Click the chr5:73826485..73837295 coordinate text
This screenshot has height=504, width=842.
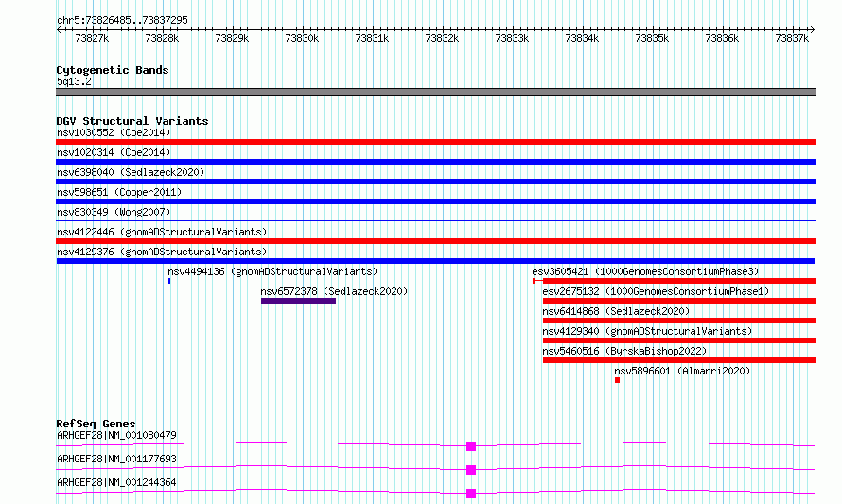click(x=122, y=20)
